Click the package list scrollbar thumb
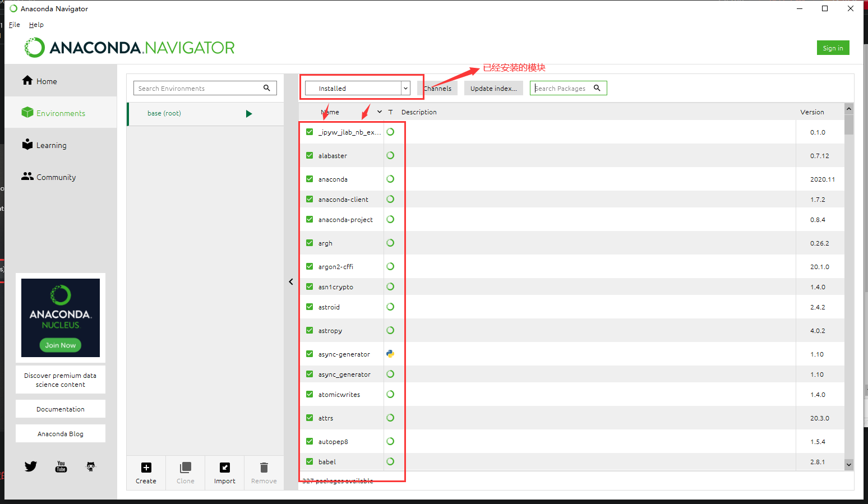This screenshot has width=868, height=504. (849, 124)
